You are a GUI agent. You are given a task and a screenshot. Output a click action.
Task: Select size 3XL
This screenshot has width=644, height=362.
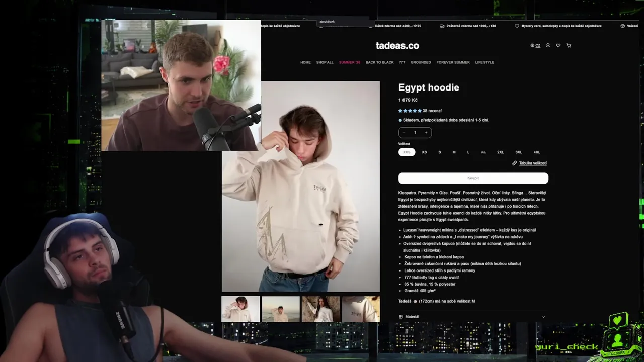pos(519,152)
